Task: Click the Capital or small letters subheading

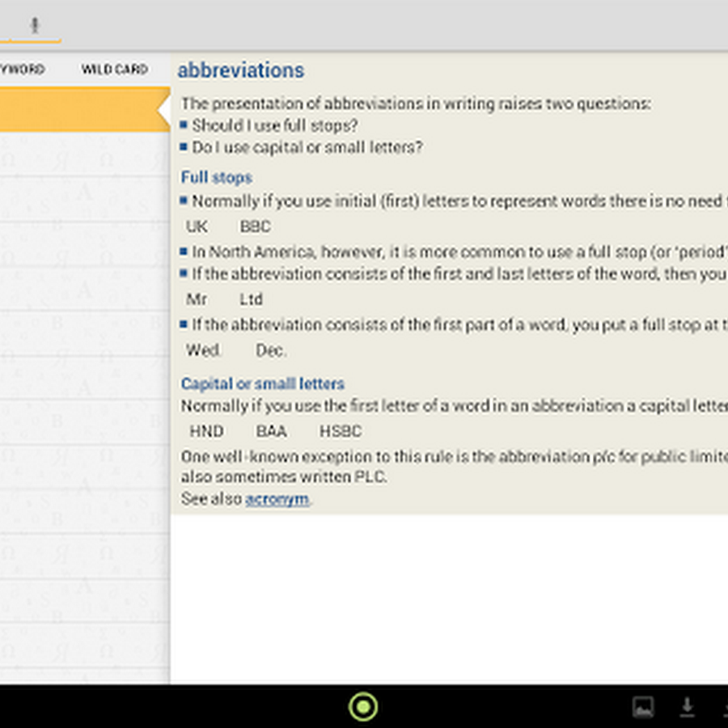Action: [263, 383]
